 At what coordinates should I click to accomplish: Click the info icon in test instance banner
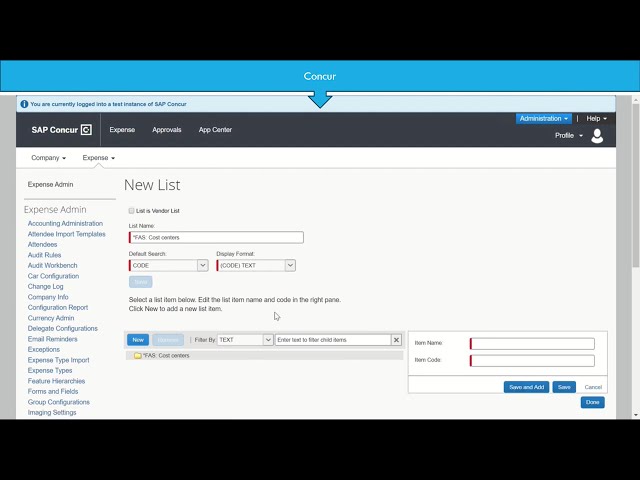coord(24,104)
